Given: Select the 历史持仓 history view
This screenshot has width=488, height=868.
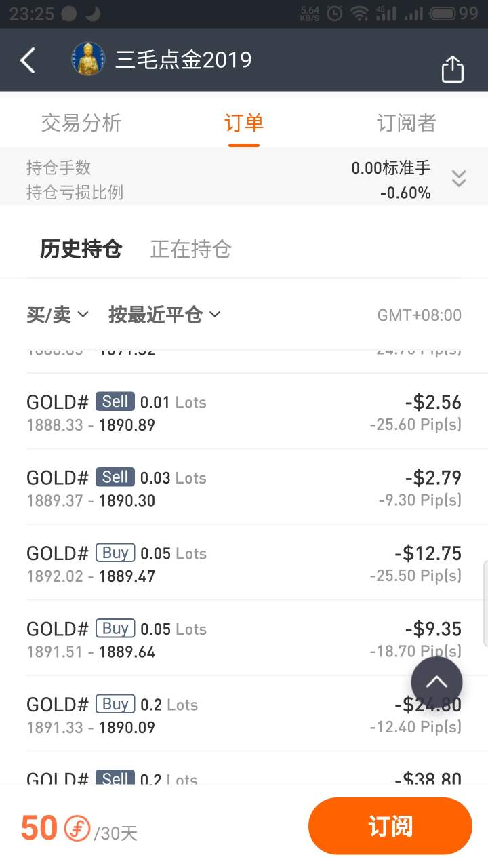Looking at the screenshot, I should point(81,249).
